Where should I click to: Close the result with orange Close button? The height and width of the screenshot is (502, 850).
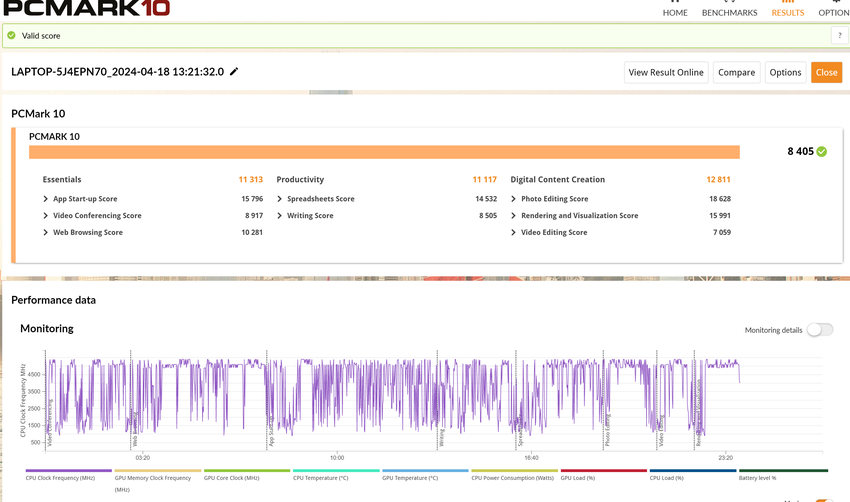pos(826,72)
